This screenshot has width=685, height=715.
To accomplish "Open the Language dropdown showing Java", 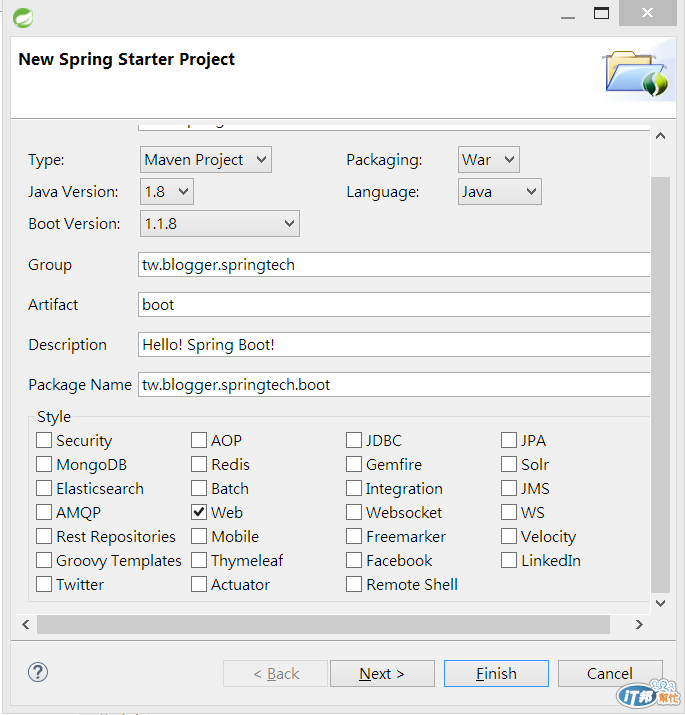I will point(499,192).
